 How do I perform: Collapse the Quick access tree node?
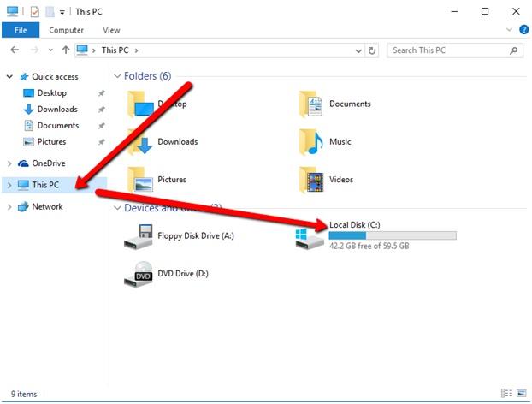(10, 77)
